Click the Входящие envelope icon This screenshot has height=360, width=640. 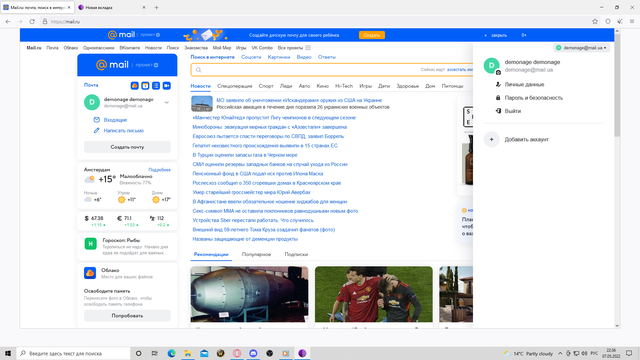96,120
